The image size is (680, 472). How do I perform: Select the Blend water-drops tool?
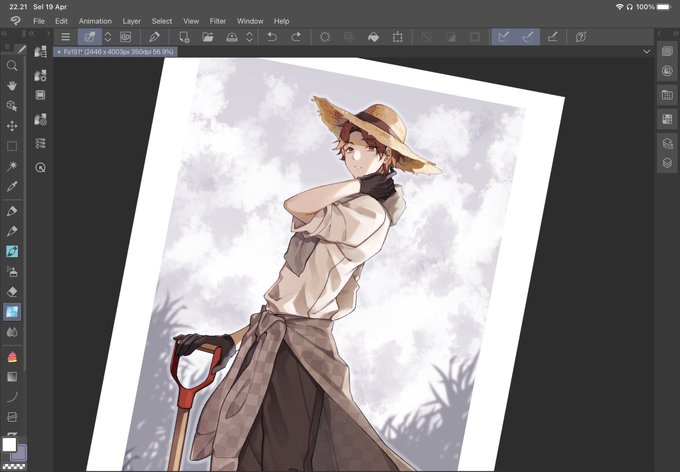point(12,332)
